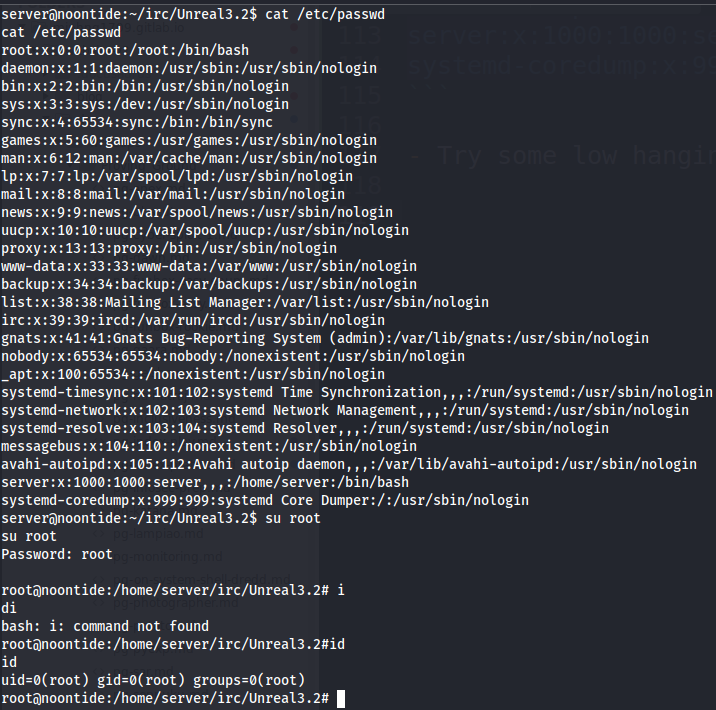Click the ircd user passwd entry
This screenshot has width=716, height=710.
coord(193,320)
